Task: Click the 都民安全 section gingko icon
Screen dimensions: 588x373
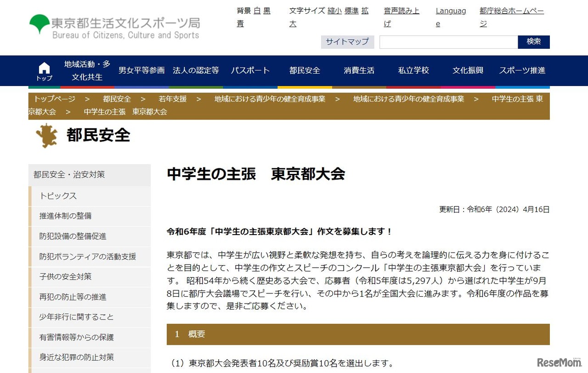Action: pos(46,135)
